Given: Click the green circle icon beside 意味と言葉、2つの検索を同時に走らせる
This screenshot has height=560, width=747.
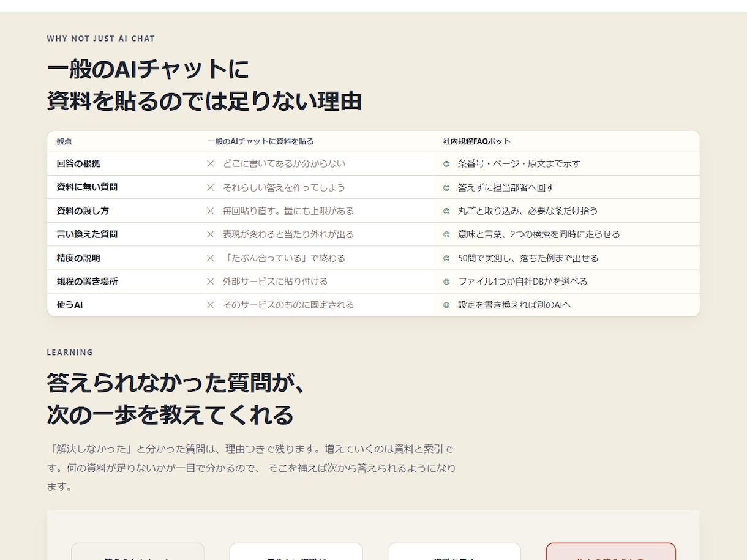Looking at the screenshot, I should click(446, 234).
